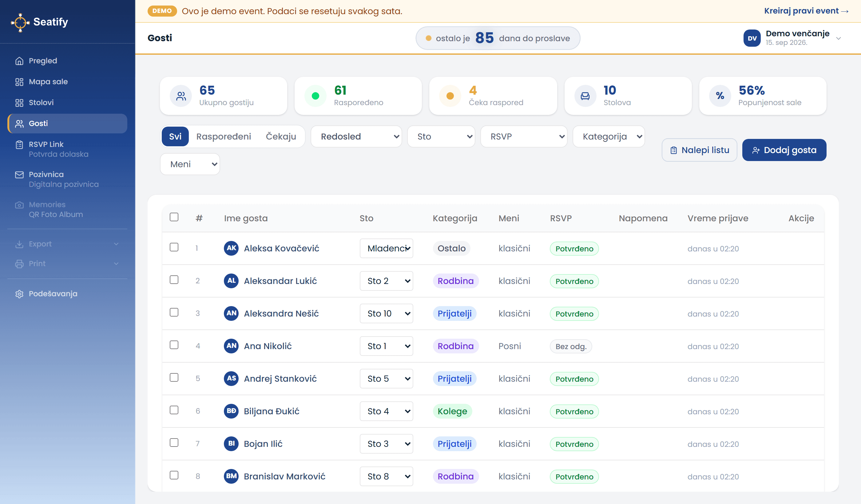Check the box for Aleksa Kovačević
Image resolution: width=861 pixels, height=504 pixels.
[x=174, y=247]
